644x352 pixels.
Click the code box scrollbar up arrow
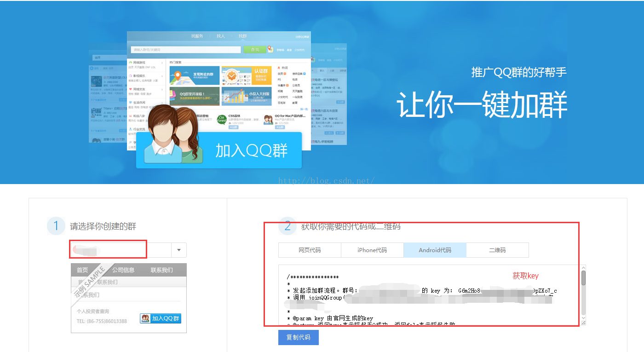(x=583, y=268)
